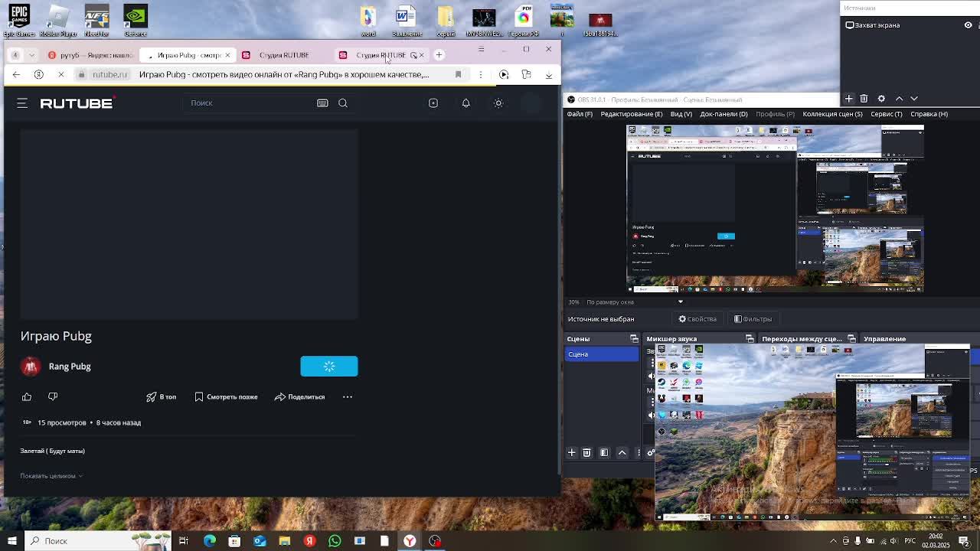The height and width of the screenshot is (551, 980).
Task: Open the Док-панели (D) menu in OBS
Action: pos(724,114)
